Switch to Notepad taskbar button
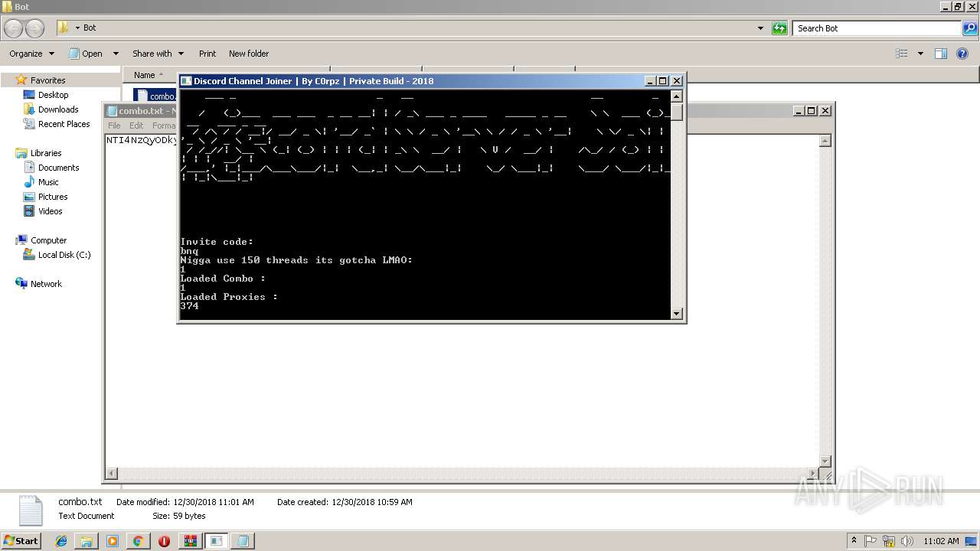The width and height of the screenshot is (980, 551). [242, 541]
